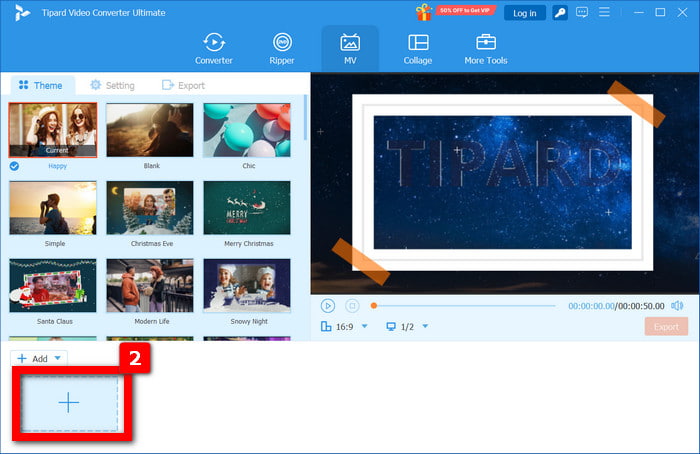Image resolution: width=700 pixels, height=454 pixels.
Task: Toggle the volume speaker icon
Action: 677,305
